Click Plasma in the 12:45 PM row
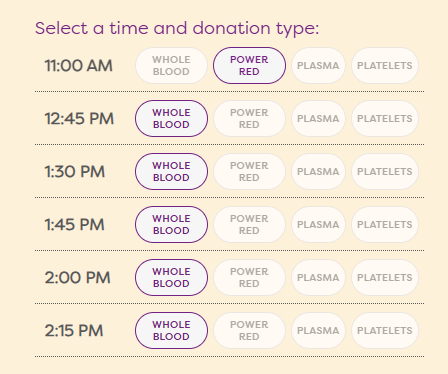This screenshot has height=374, width=448. (x=318, y=119)
